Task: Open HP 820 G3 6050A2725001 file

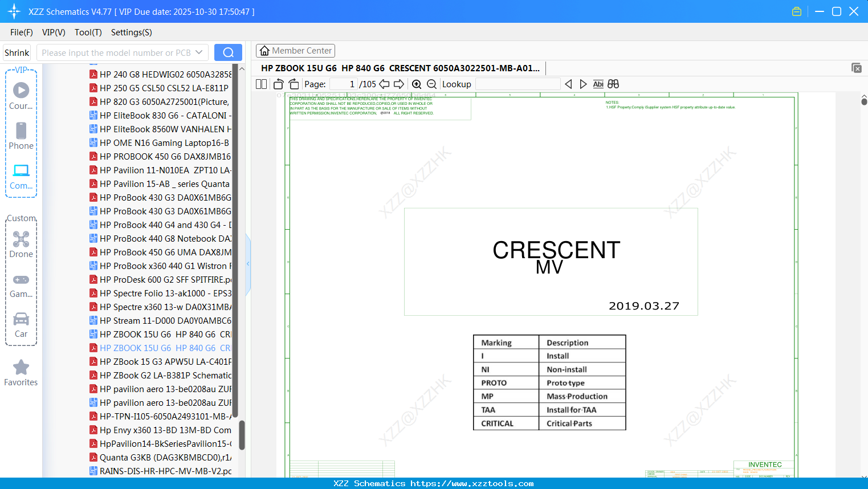Action: point(161,101)
